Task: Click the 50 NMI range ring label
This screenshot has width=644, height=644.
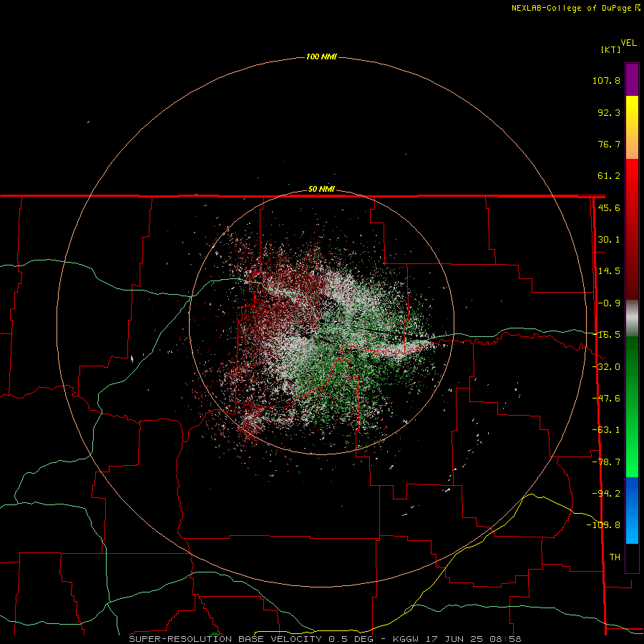Action: pos(321,189)
